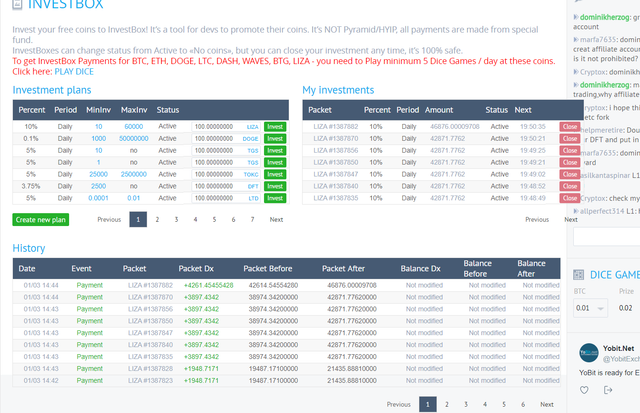Close investment LIZA #1387882
Viewport: 640px width, 413px height.
(x=569, y=127)
